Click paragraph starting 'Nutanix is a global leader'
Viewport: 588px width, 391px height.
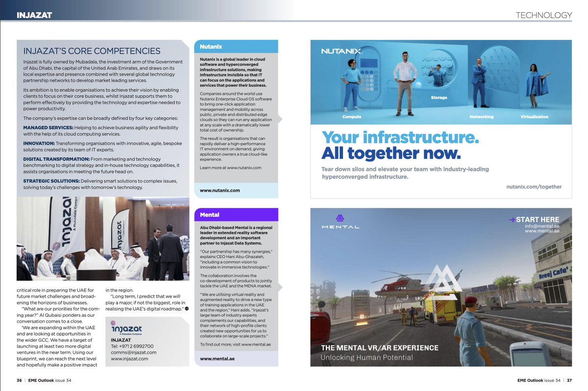234,72
